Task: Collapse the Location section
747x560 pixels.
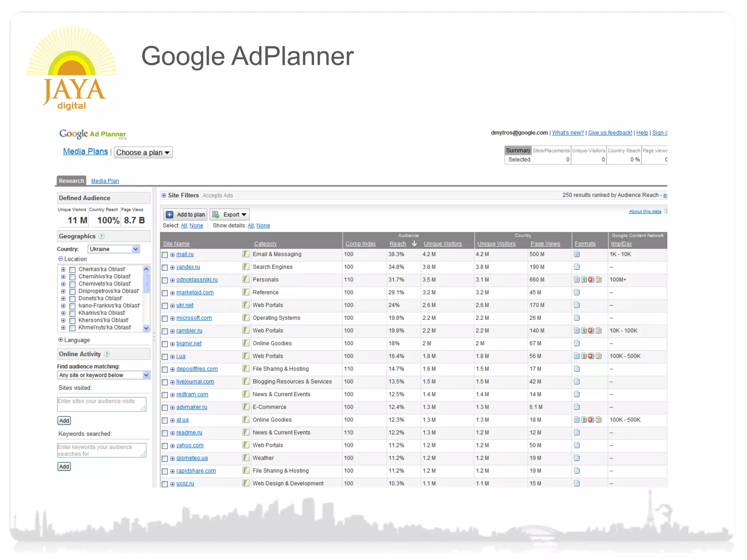Action: click(61, 259)
